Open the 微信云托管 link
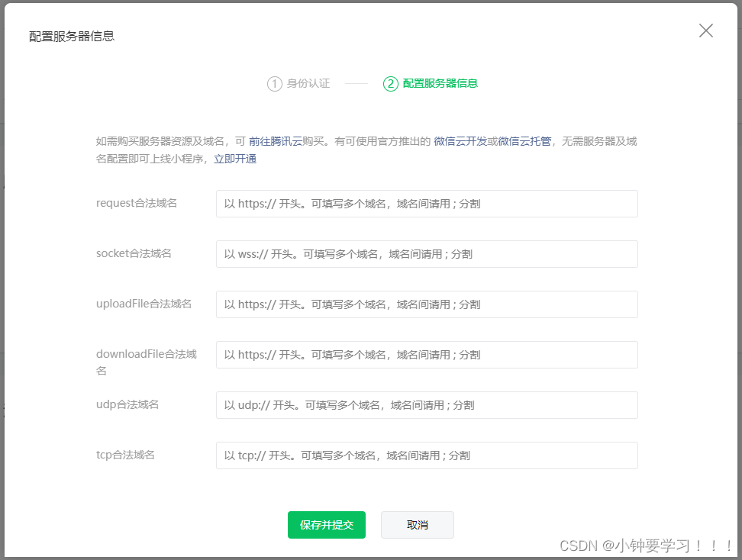Screen dimensions: 742x560 [524, 141]
